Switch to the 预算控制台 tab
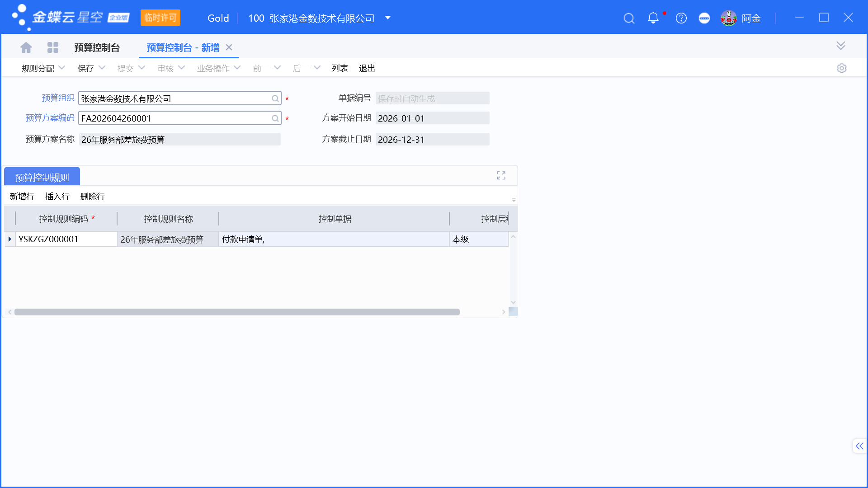868x488 pixels. [97, 47]
